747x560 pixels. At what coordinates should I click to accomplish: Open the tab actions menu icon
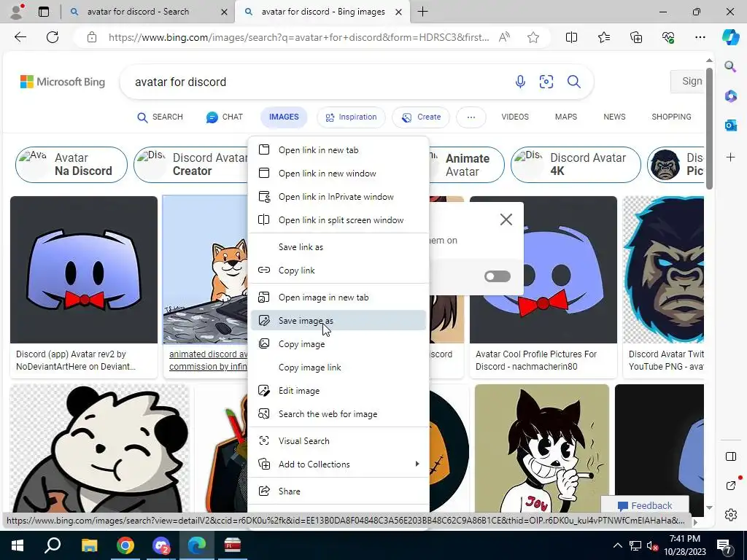pyautogui.click(x=44, y=12)
